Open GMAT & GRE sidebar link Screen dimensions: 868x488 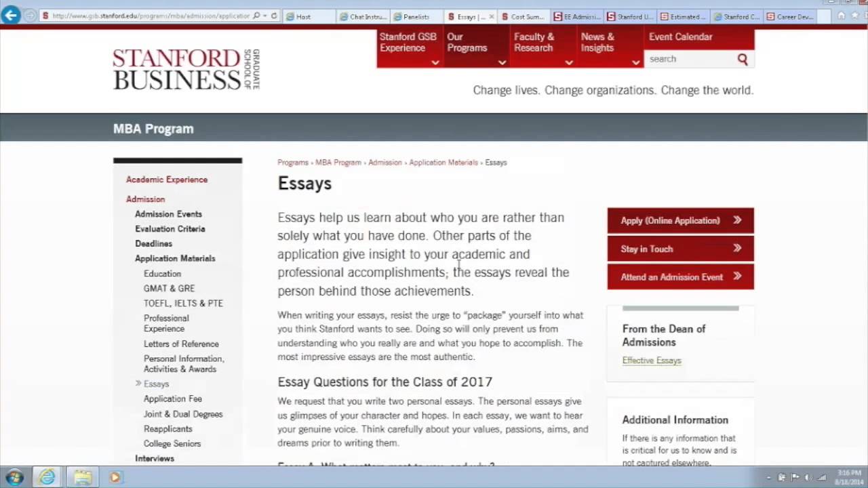coord(169,289)
